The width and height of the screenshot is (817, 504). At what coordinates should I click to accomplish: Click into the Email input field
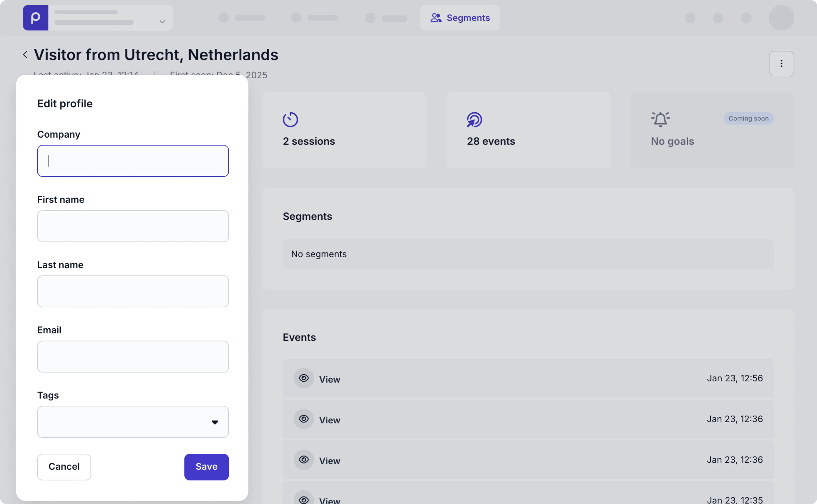point(133,356)
